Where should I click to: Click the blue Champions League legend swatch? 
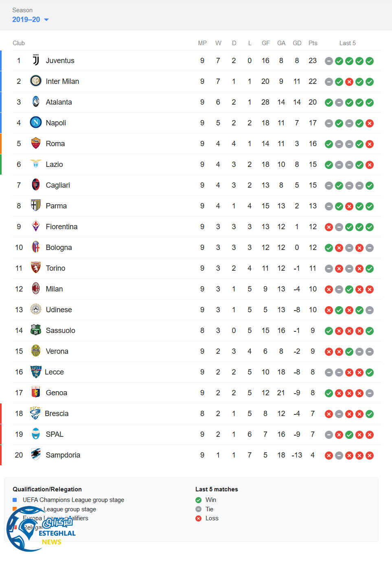(x=15, y=500)
